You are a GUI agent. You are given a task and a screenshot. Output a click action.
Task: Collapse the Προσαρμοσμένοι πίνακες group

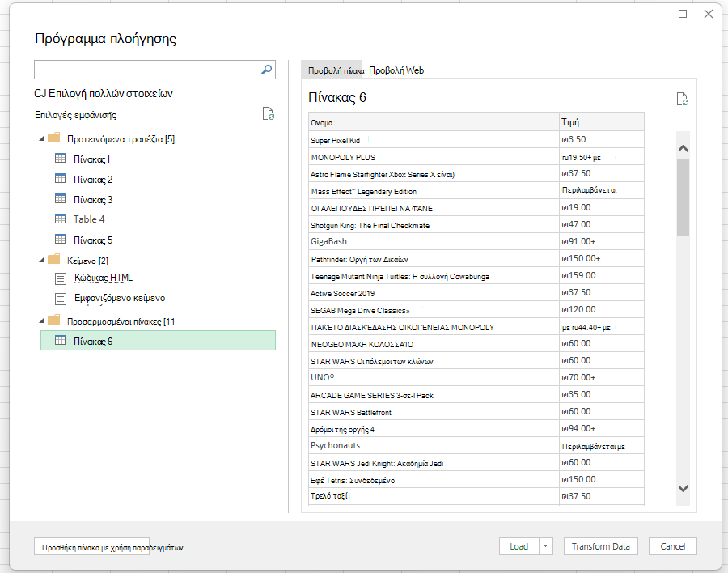pyautogui.click(x=41, y=320)
